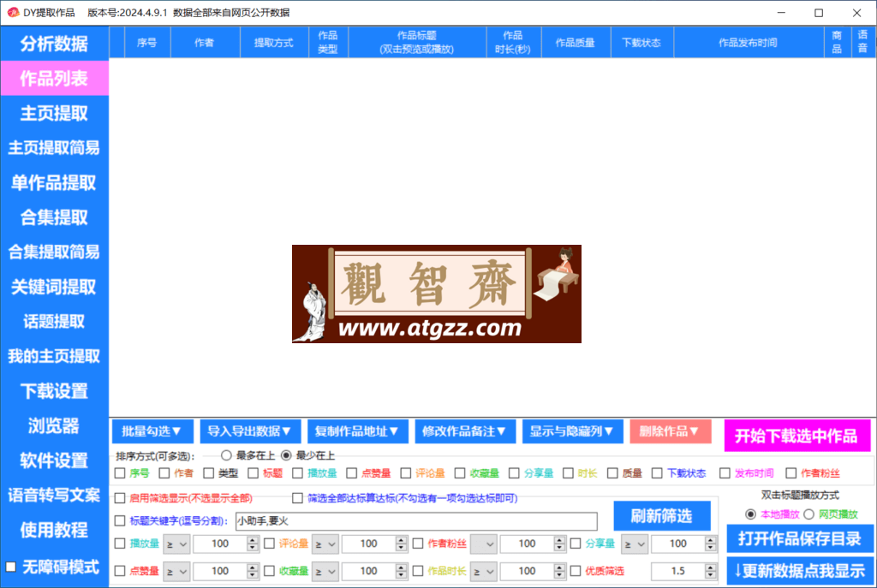Viewport: 877px width, 588px height.
Task: Expand 显示与隐藏列 dropdown
Action: coord(572,431)
